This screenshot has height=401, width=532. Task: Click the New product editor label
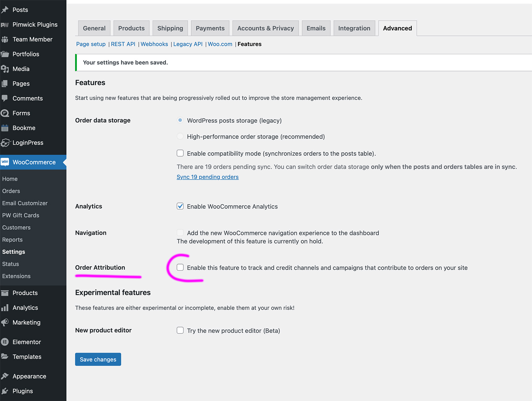point(103,330)
